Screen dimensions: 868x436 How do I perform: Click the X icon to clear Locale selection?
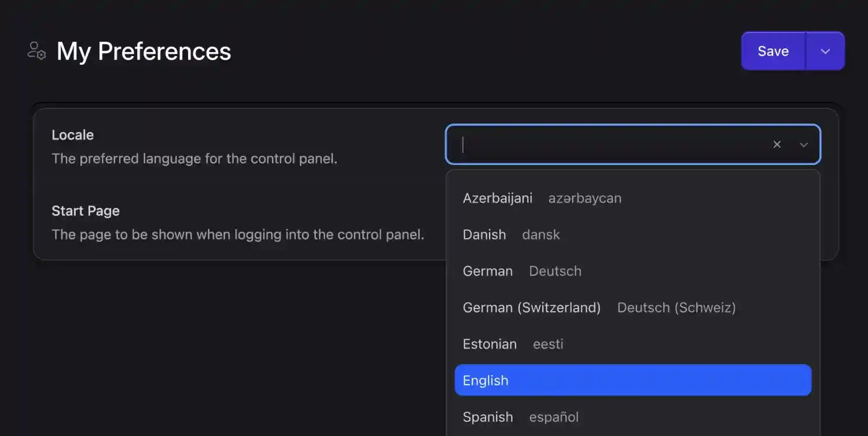777,144
